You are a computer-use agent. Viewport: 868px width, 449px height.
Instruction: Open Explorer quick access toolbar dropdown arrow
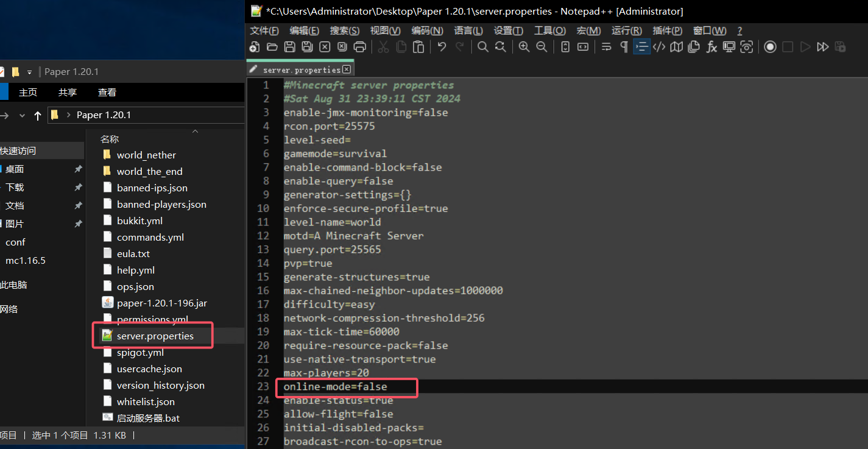29,72
